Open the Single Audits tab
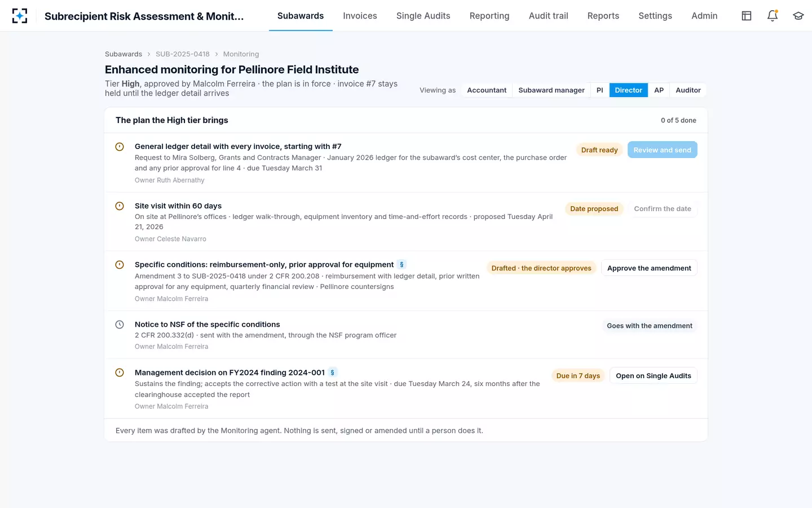Screen dimensions: 812x508 423,16
